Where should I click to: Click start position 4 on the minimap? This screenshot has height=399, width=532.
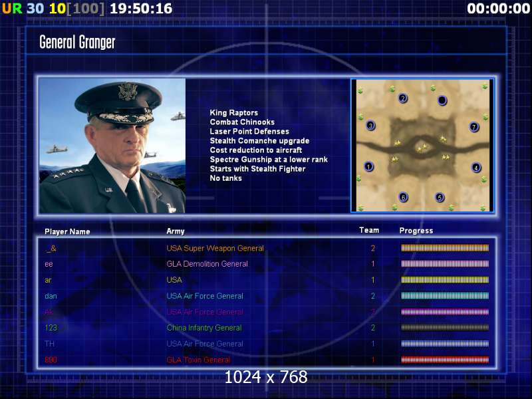476,168
